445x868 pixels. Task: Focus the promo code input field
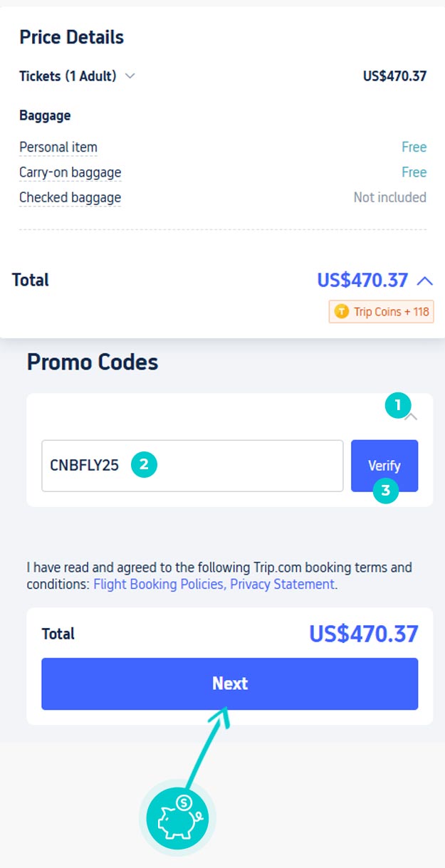[192, 466]
